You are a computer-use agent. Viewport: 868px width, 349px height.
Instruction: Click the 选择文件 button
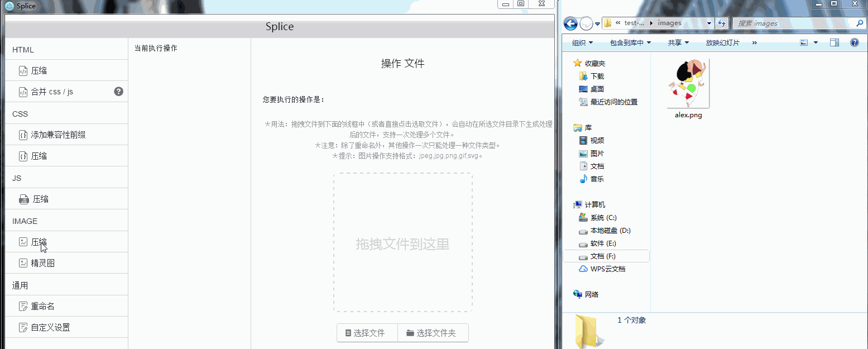[367, 332]
